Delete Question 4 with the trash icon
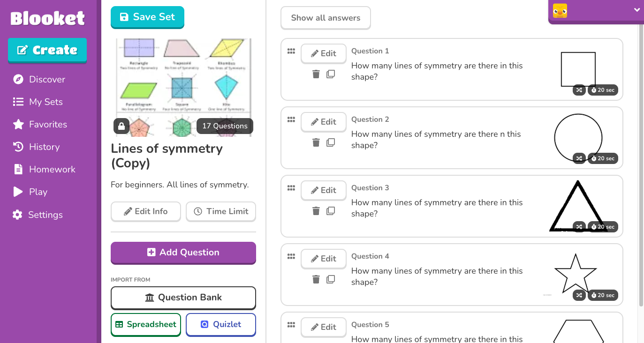 tap(316, 279)
